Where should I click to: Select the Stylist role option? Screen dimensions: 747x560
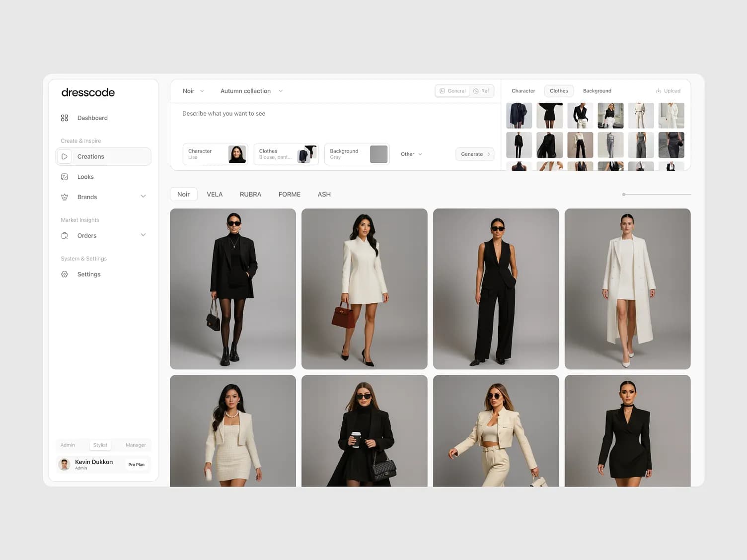[x=100, y=445]
